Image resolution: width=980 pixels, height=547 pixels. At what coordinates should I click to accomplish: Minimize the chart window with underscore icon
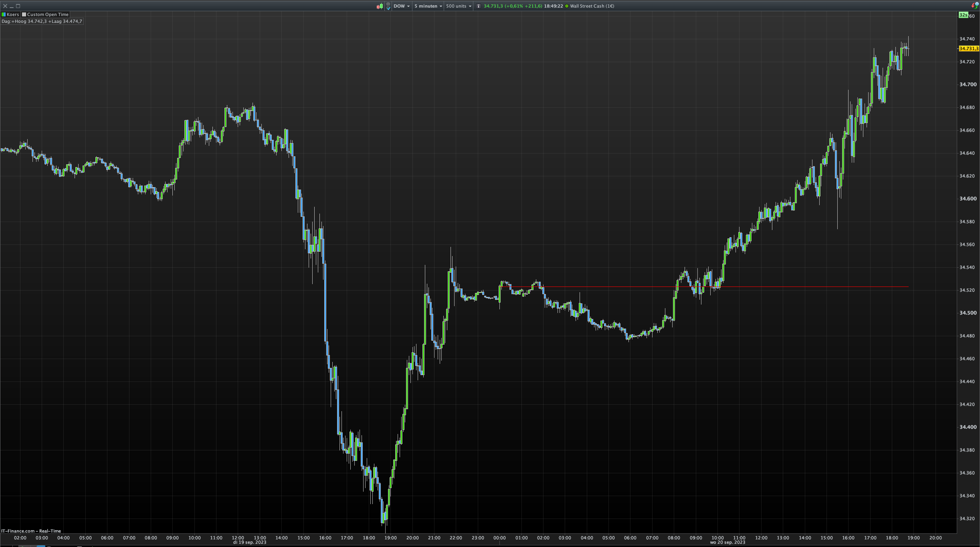pyautogui.click(x=12, y=6)
